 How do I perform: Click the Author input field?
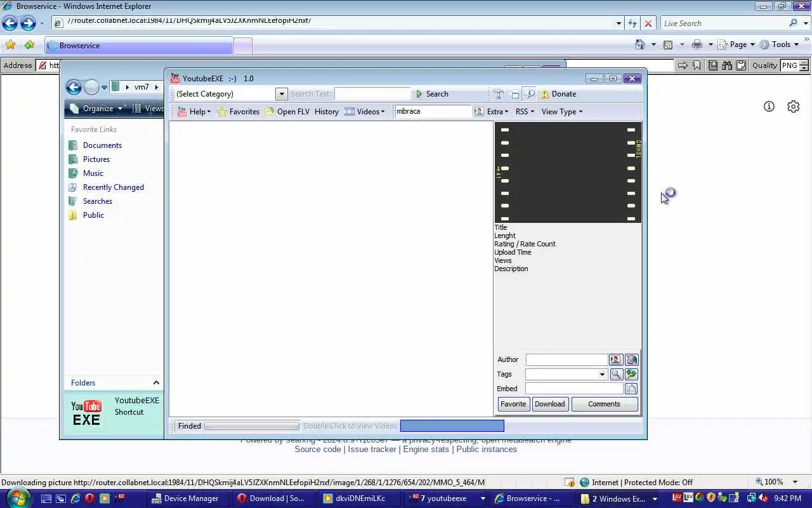click(566, 359)
